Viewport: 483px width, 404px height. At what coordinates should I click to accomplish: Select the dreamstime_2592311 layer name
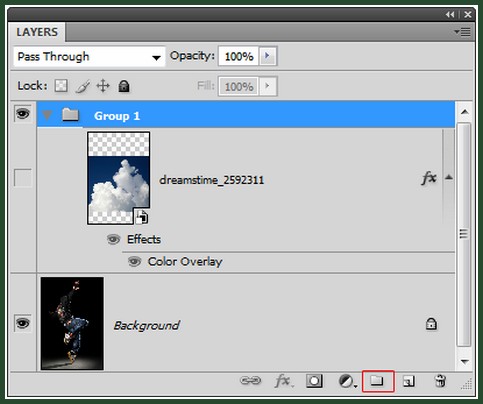coord(212,180)
